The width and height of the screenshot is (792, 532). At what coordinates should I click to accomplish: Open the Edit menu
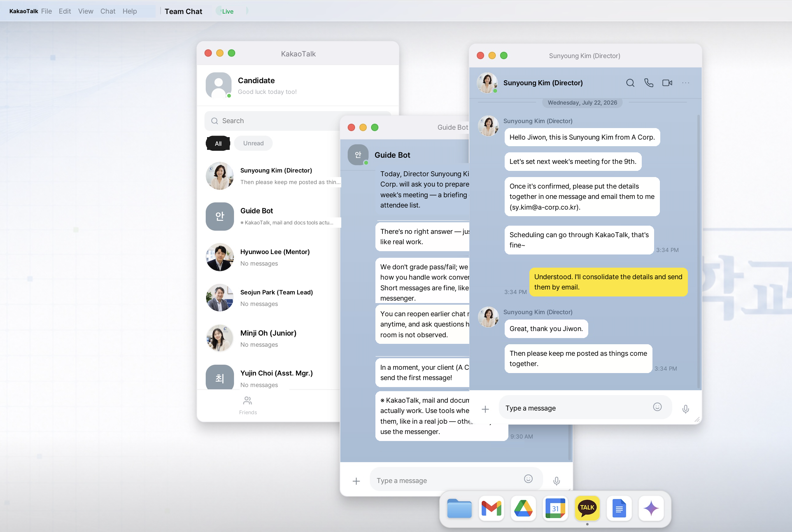tap(65, 11)
